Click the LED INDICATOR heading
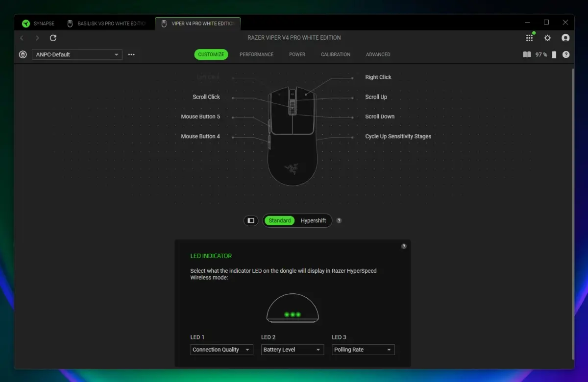Image resolution: width=588 pixels, height=382 pixels. click(x=211, y=256)
